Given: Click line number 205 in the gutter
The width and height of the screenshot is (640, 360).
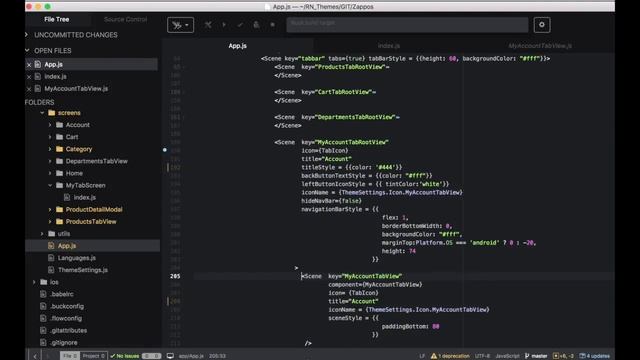Looking at the screenshot, I should (175, 276).
